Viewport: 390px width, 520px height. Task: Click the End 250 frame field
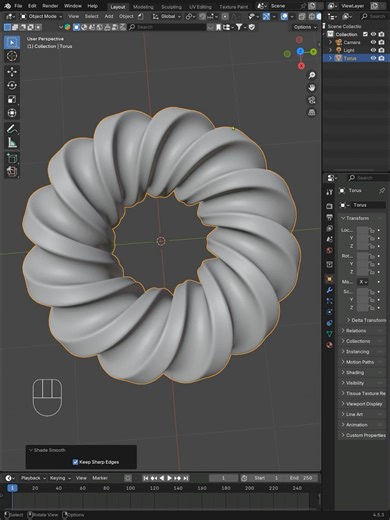[300, 478]
